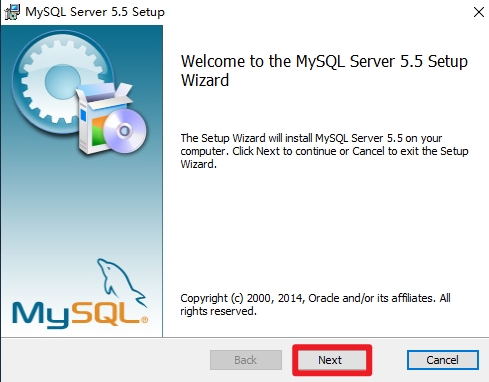This screenshot has width=489, height=382.
Task: Click the greyed-out Back button
Action: (246, 360)
